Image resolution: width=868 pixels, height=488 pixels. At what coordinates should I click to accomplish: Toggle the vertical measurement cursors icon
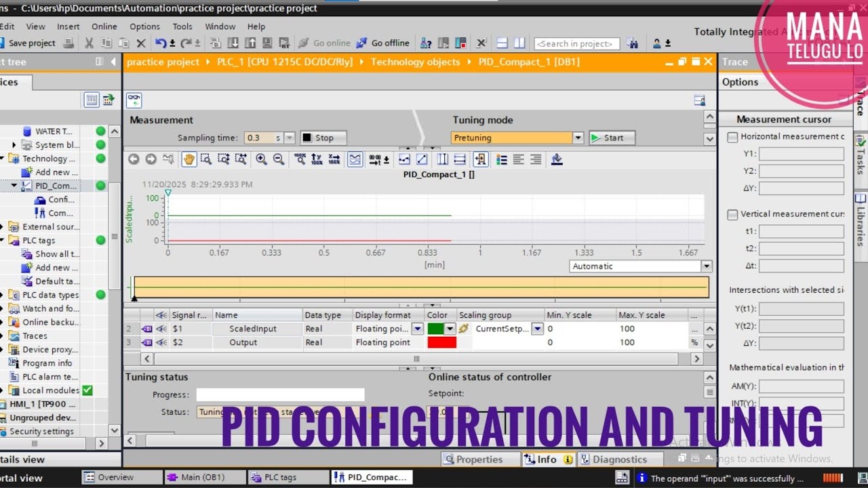pyautogui.click(x=442, y=159)
